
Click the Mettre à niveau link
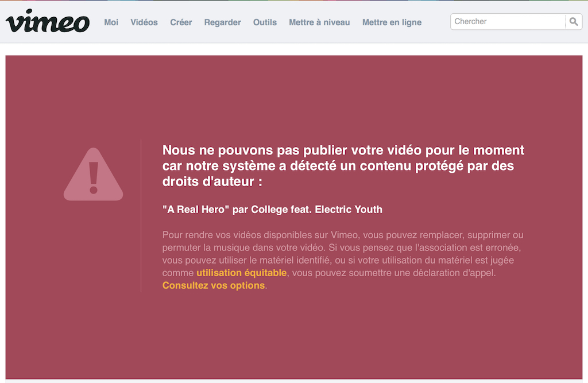click(319, 22)
